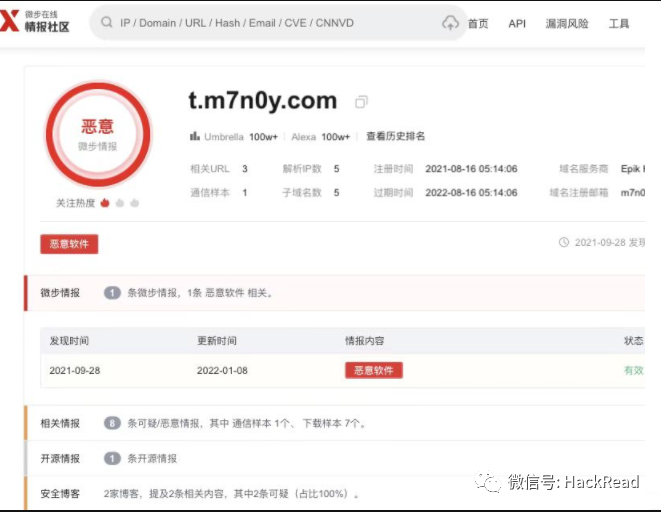Click expiry time 2022-08-16 05:14:06

[471, 193]
